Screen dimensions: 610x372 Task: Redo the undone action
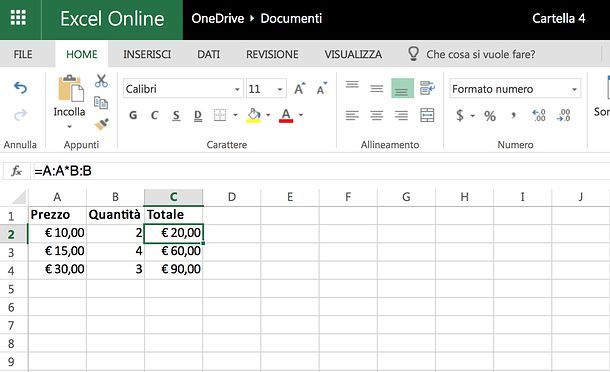pyautogui.click(x=20, y=115)
